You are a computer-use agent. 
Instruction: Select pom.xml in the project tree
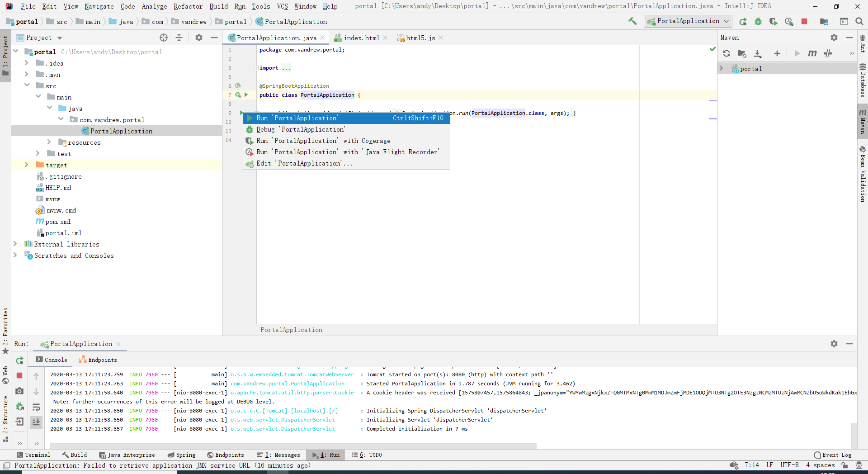[58, 222]
